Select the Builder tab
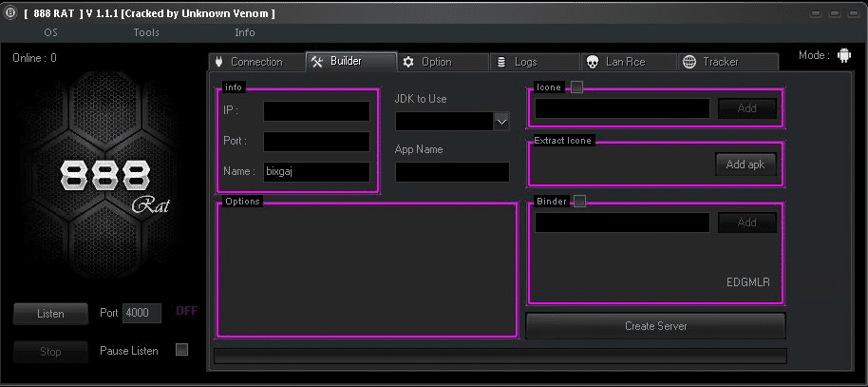 (x=351, y=61)
